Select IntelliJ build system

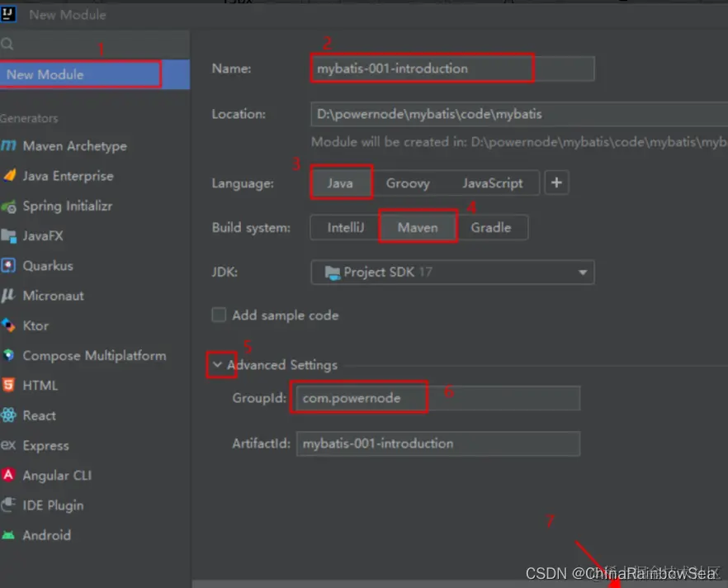(345, 228)
